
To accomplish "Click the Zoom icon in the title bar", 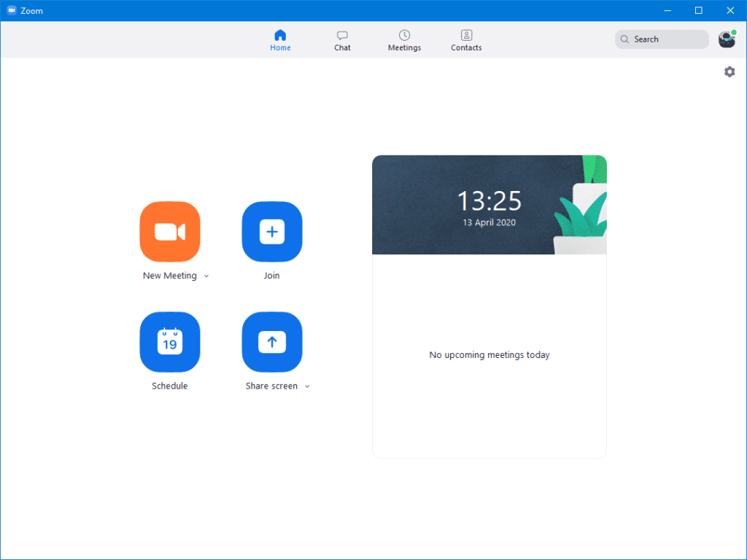I will (x=10, y=10).
